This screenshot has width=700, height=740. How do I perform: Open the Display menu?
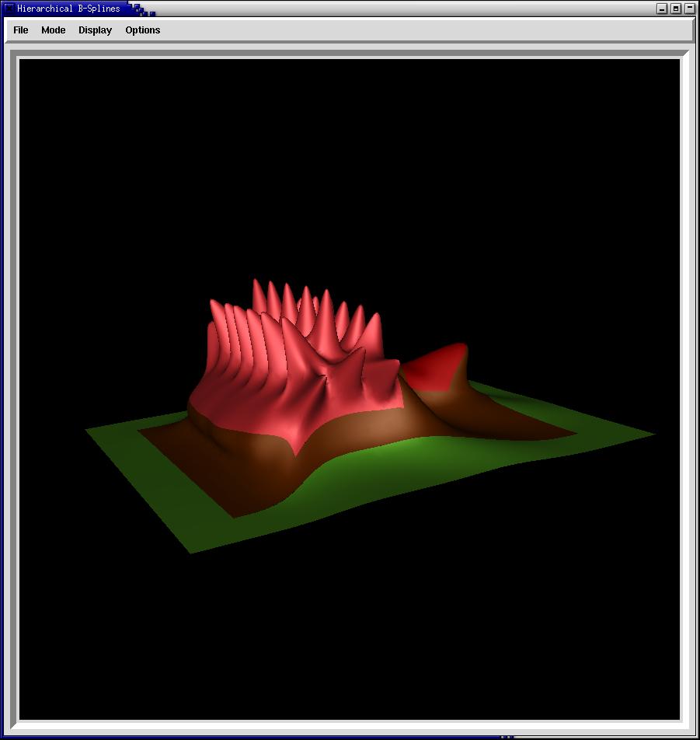pyautogui.click(x=95, y=30)
